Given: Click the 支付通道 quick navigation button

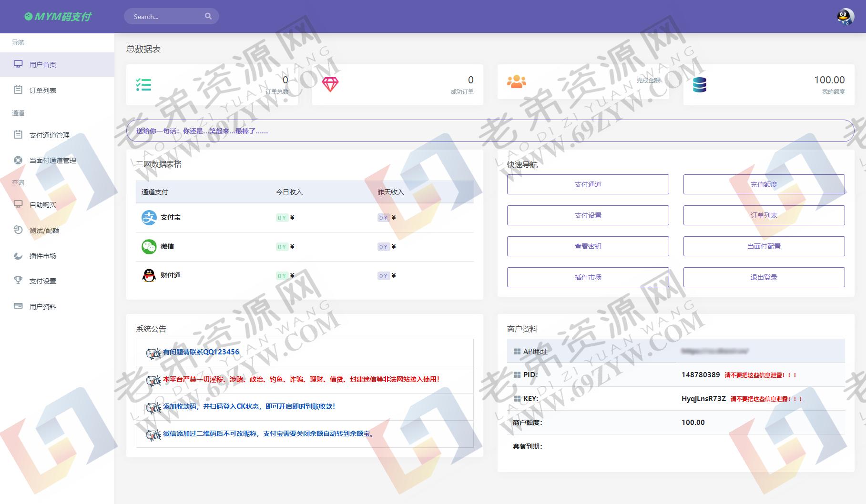Looking at the screenshot, I should pos(588,184).
